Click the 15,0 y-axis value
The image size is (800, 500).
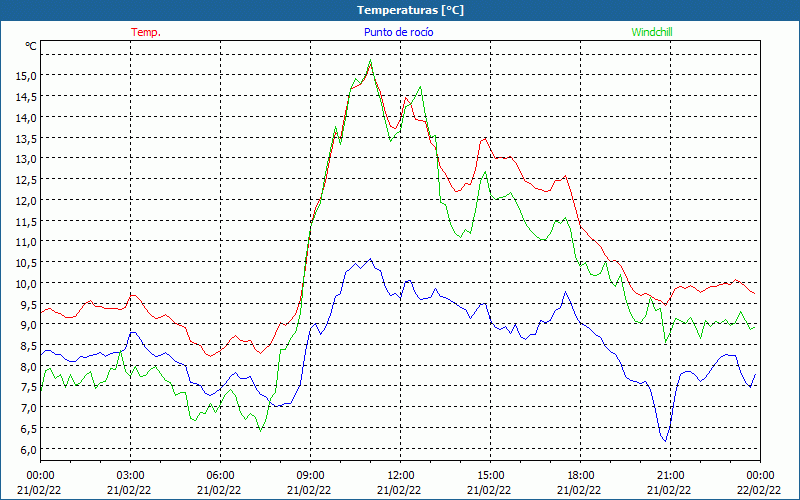coord(26,76)
